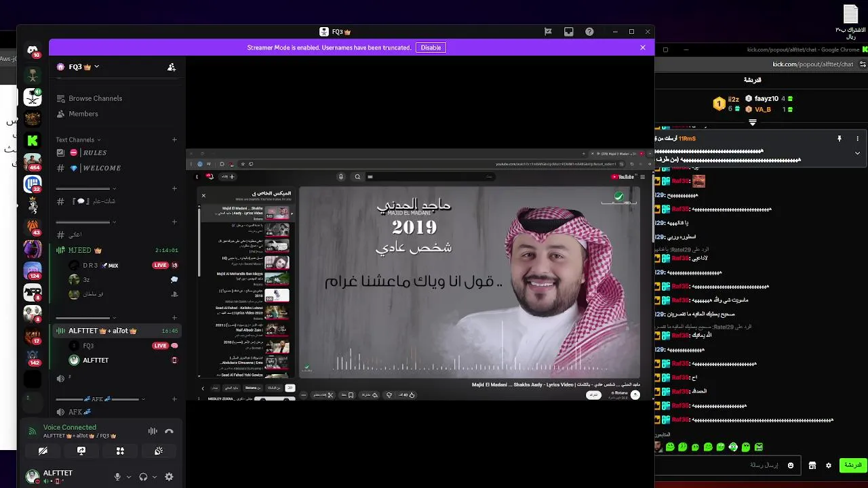The image size is (868, 488).
Task: Open Discord inbox icon in title bar
Action: pyautogui.click(x=568, y=32)
